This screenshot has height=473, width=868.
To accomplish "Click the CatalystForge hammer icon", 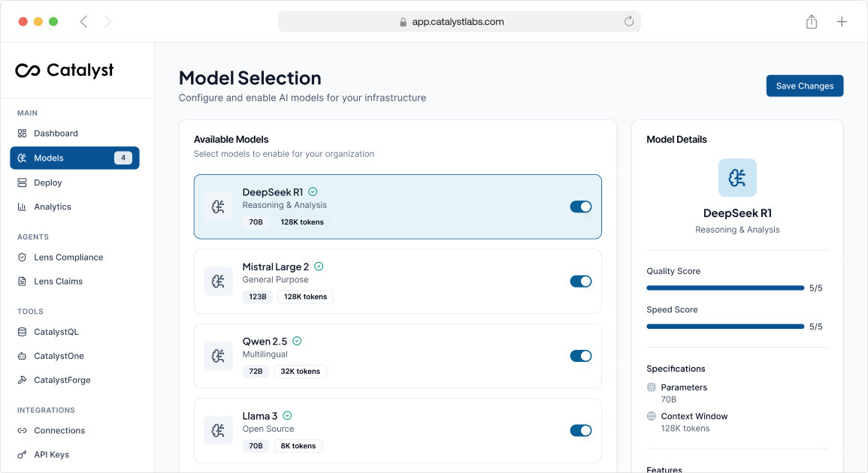I will (22, 380).
